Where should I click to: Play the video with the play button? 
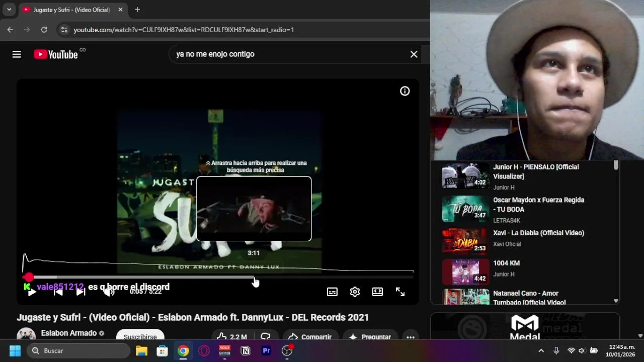[32, 292]
